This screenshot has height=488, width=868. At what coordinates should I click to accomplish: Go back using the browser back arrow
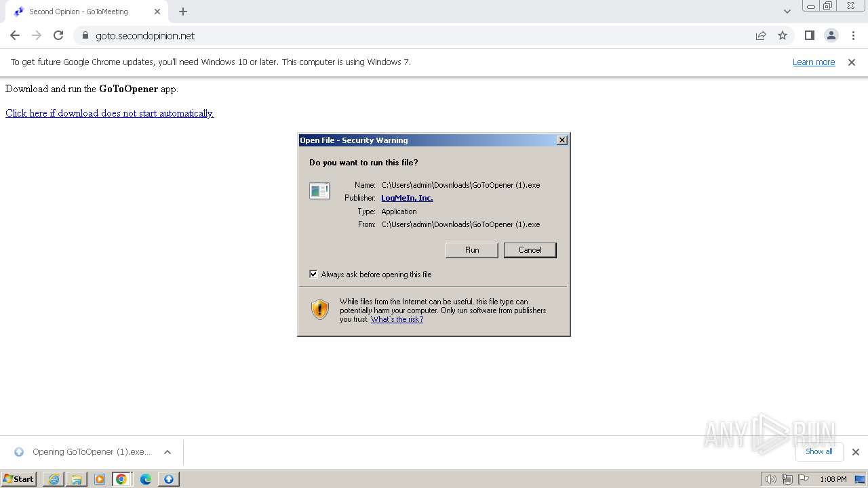15,35
